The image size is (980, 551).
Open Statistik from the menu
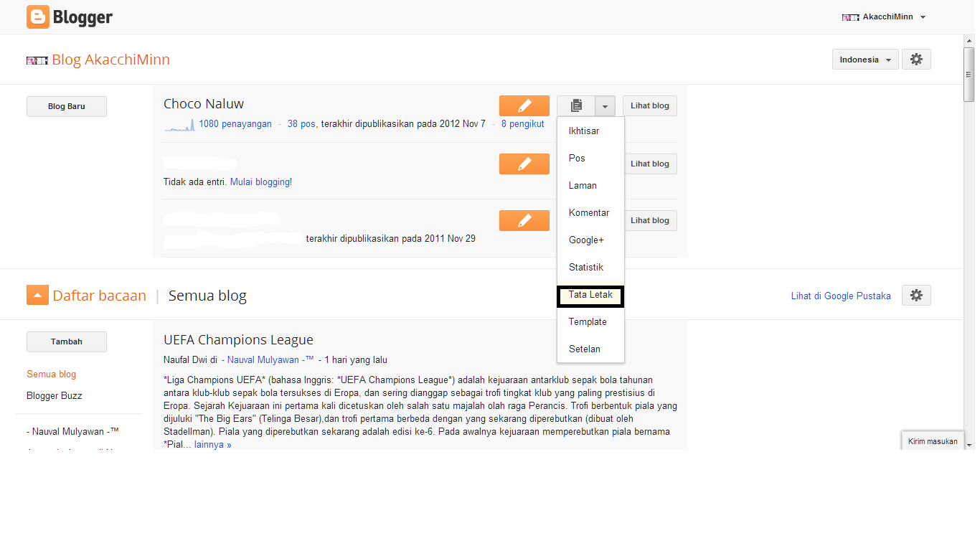[x=590, y=268]
